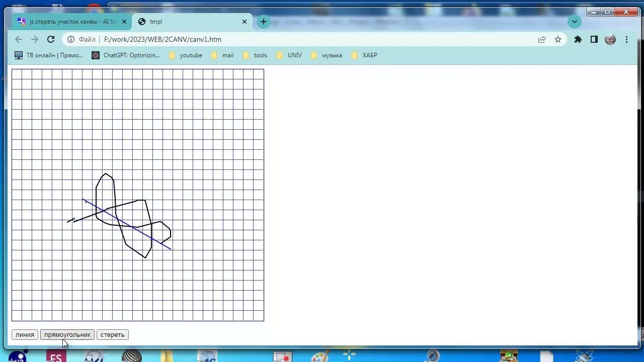Open the site information icon beside Файл
Screen dimensions: 644x362
click(x=71, y=39)
